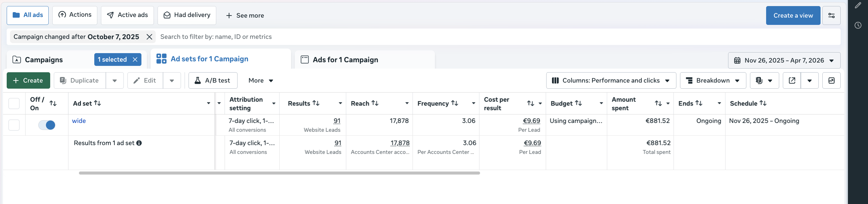Sort the Cost per result column
The height and width of the screenshot is (204, 868).
pos(531,104)
